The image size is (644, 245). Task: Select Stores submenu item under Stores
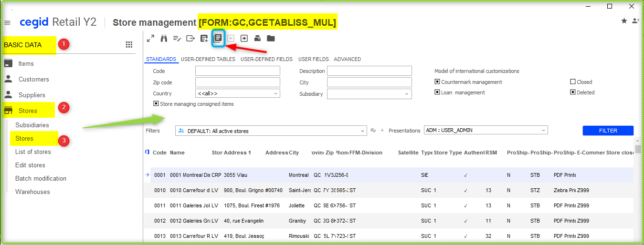(x=24, y=138)
